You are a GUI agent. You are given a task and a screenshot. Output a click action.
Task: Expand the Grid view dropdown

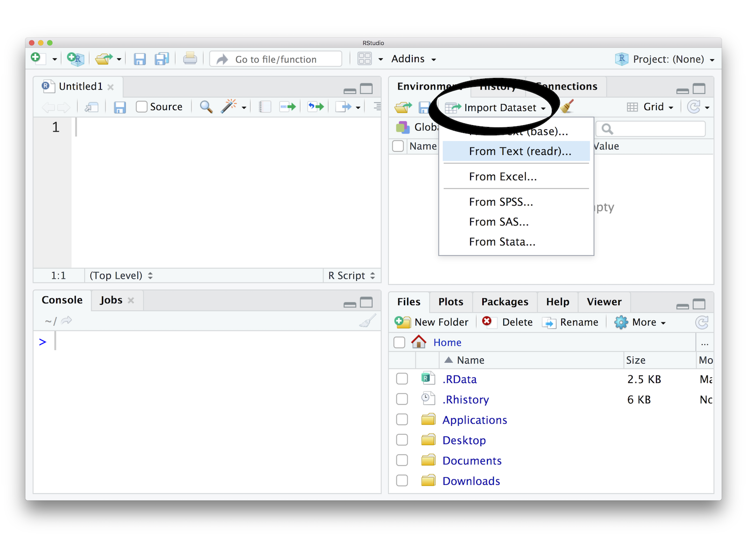651,107
